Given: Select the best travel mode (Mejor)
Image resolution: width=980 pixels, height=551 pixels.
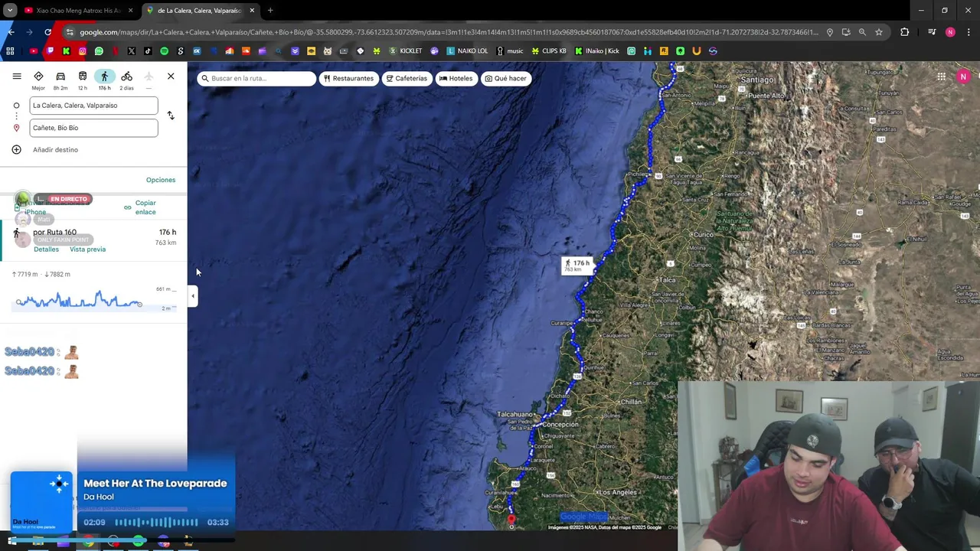Looking at the screenshot, I should pos(38,80).
